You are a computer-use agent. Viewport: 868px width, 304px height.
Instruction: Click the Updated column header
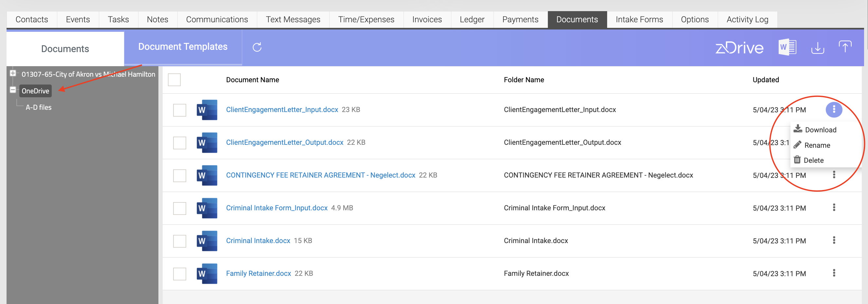(766, 80)
